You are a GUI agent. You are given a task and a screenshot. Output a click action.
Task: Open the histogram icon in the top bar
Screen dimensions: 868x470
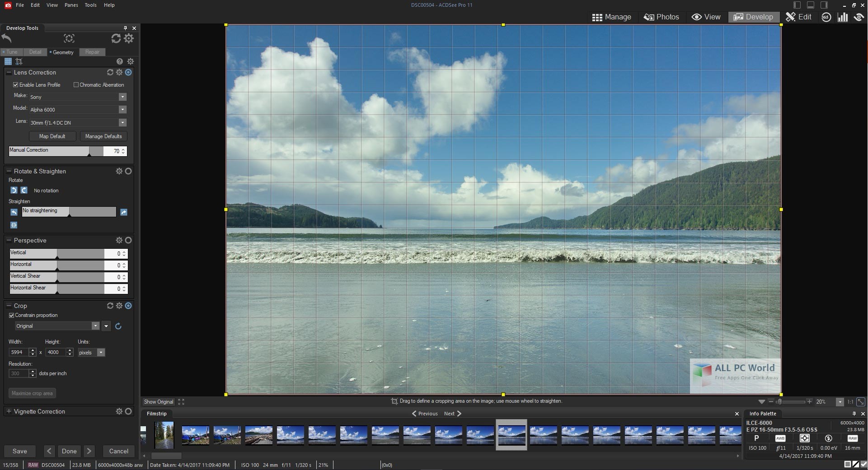click(x=843, y=17)
